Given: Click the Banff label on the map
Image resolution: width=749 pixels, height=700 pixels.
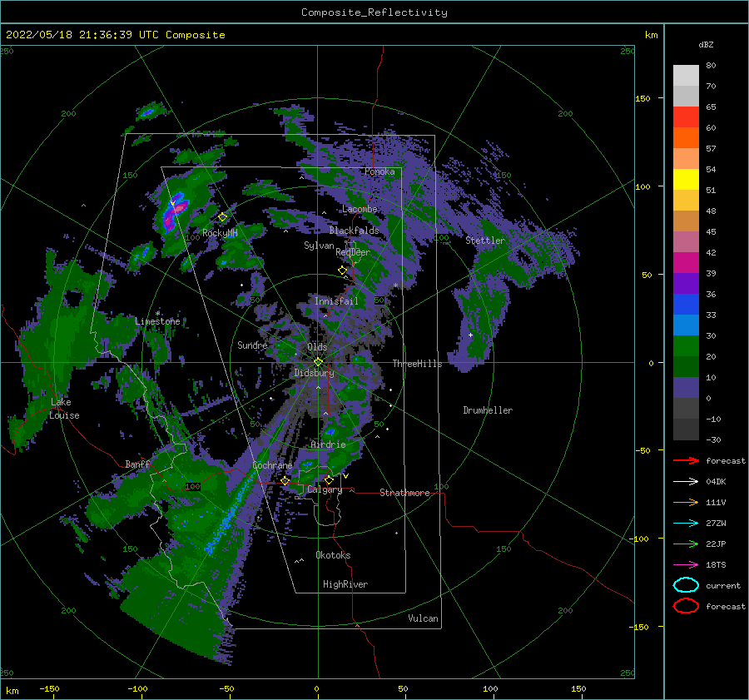Looking at the screenshot, I should [137, 464].
